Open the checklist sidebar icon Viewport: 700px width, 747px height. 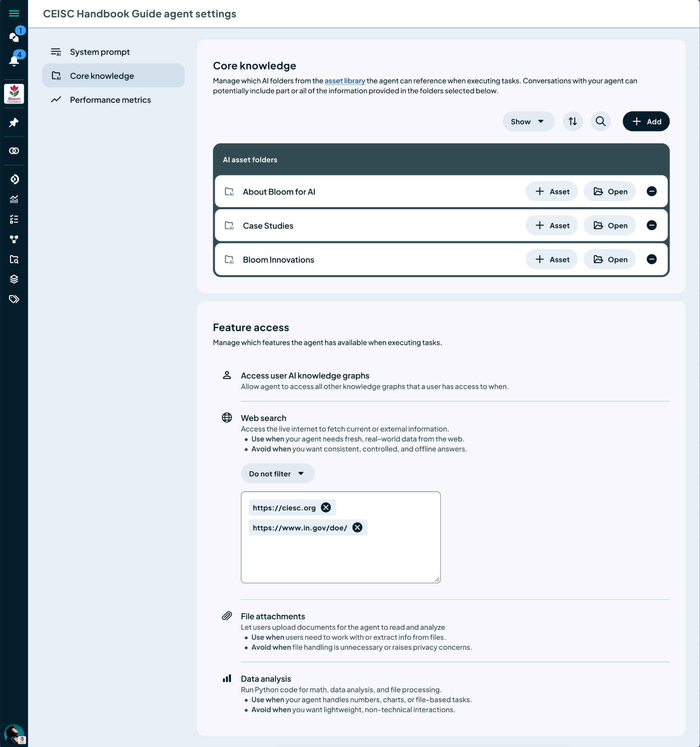[x=14, y=219]
